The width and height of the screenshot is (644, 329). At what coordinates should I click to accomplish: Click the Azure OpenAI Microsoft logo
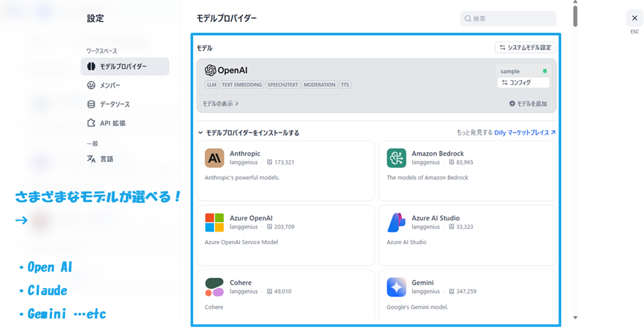tap(215, 223)
